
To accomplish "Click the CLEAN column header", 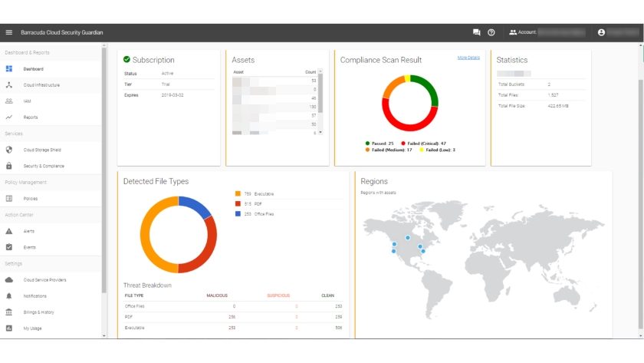I will pos(328,295).
